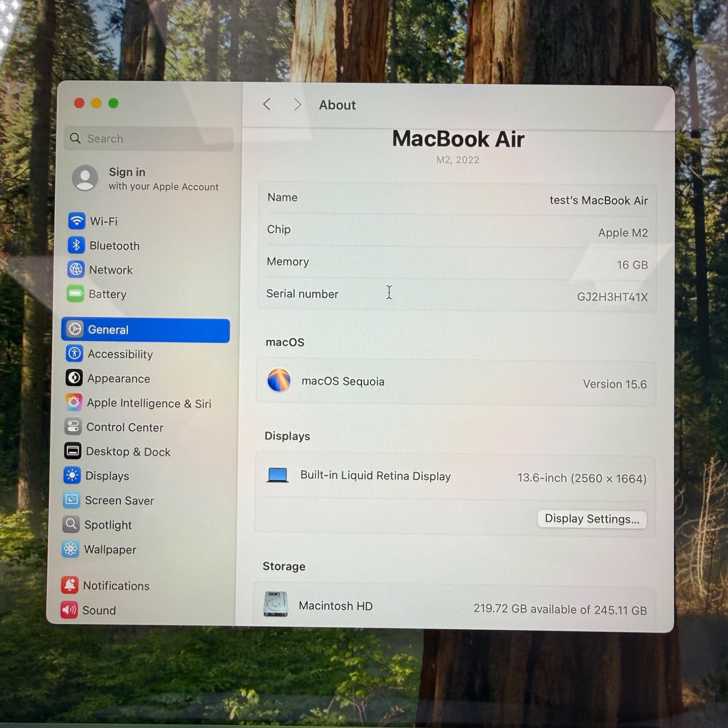Viewport: 728px width, 728px height.
Task: Click the macOS Sequoia logo icon
Action: pos(279,380)
